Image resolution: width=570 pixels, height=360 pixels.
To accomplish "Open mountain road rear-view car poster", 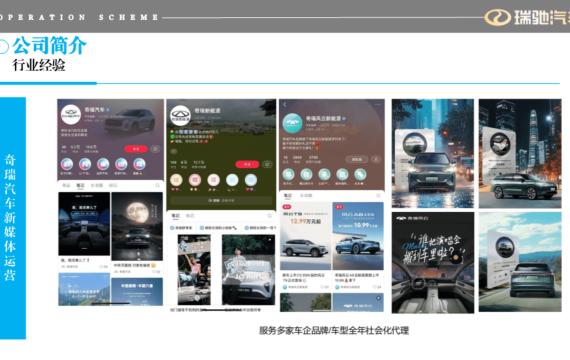I will pyautogui.click(x=520, y=262).
